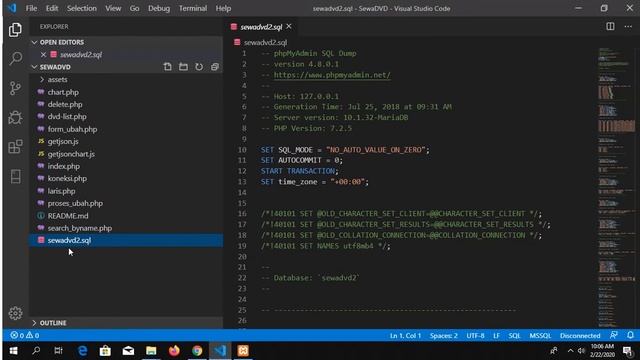
Task: Open the Edit menu
Action: click(x=52, y=8)
